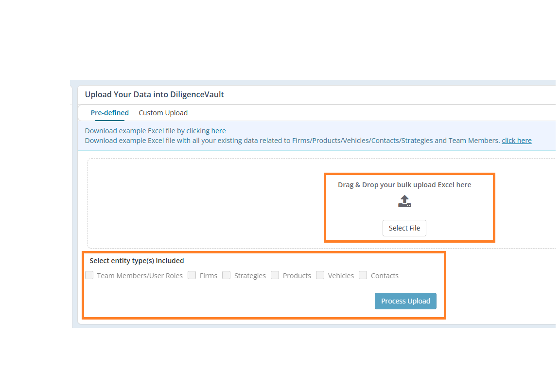Image resolution: width=560 pixels, height=392 pixels.
Task: Open the Custom Upload tab
Action: tap(163, 113)
